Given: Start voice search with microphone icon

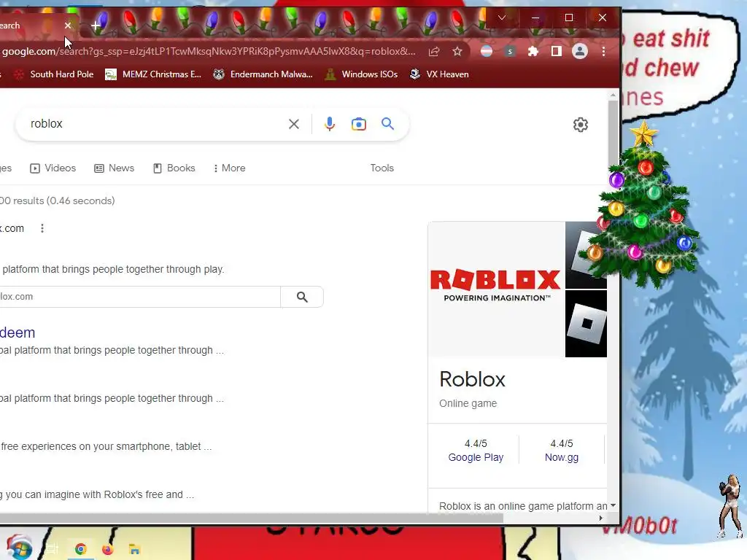Looking at the screenshot, I should click(x=329, y=124).
